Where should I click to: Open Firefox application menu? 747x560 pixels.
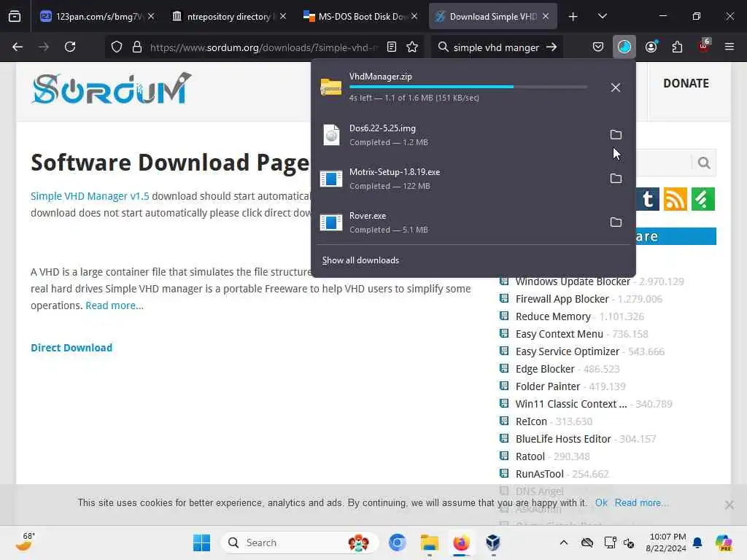click(x=729, y=47)
